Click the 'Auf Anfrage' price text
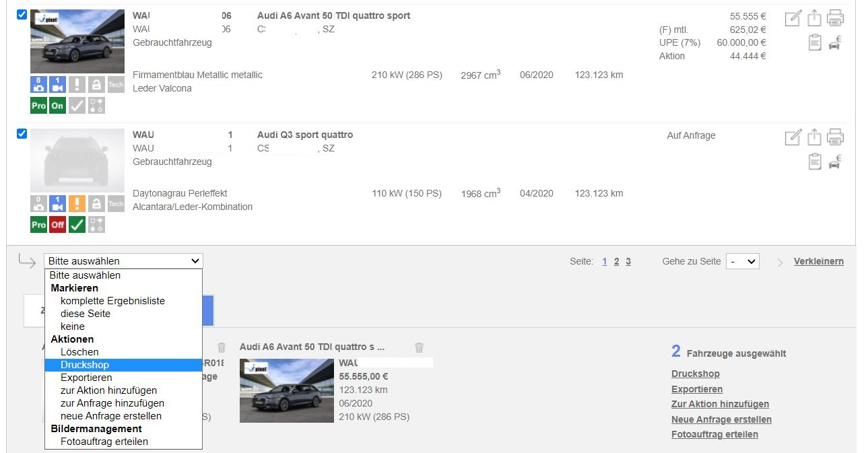Screen dimensions: 868x453 (691, 136)
